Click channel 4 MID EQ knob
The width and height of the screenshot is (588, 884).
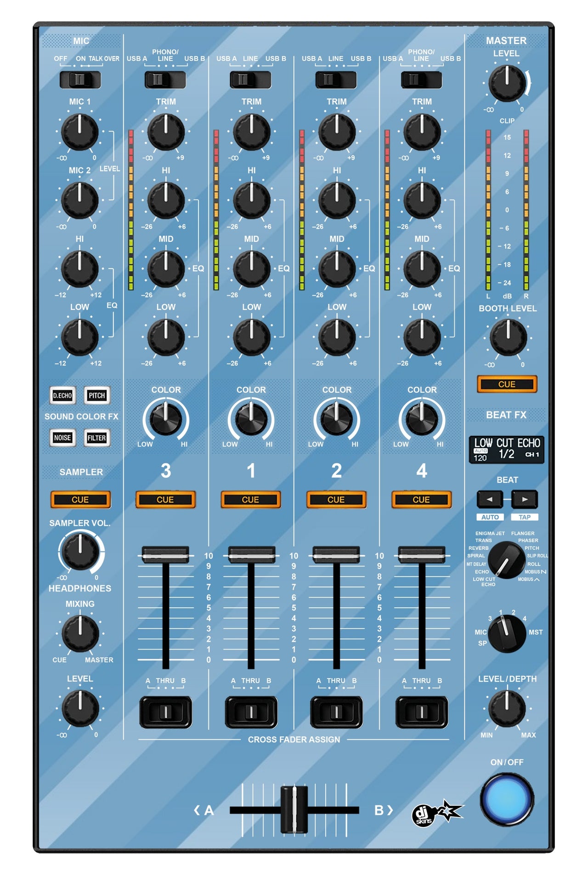(422, 269)
